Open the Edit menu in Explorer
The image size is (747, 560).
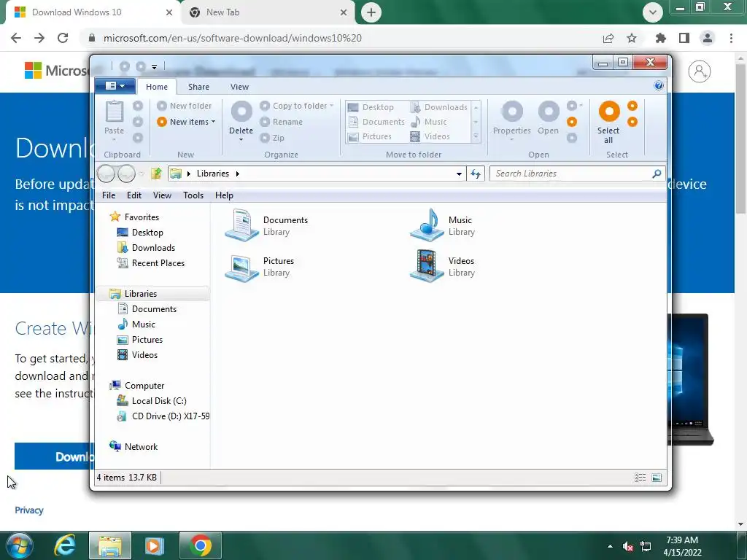(134, 195)
